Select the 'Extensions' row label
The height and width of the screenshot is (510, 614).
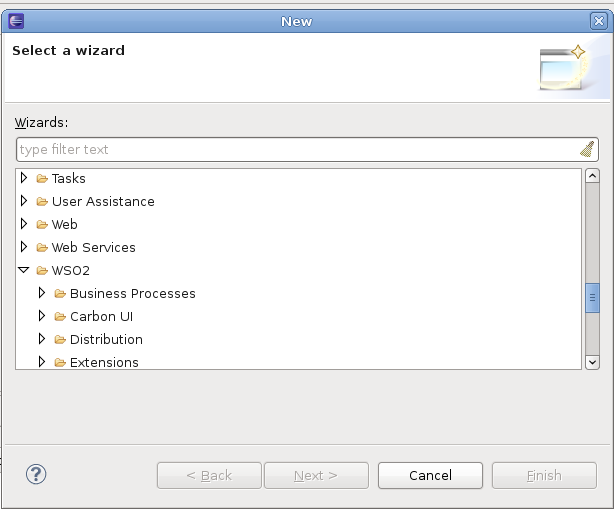104,363
